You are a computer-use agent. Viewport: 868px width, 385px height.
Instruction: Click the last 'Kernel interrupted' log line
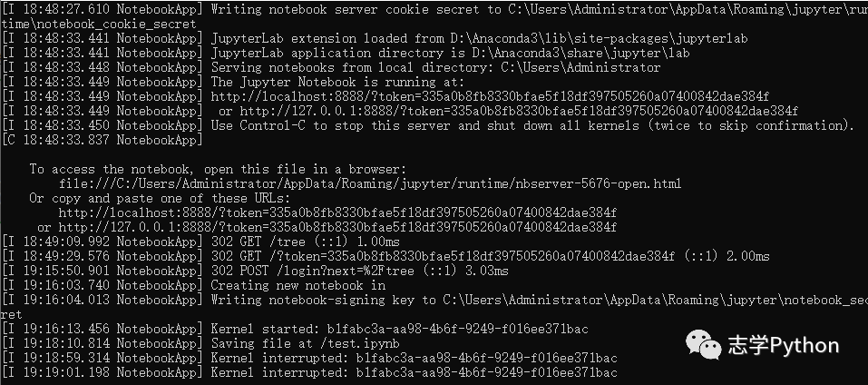309,372
